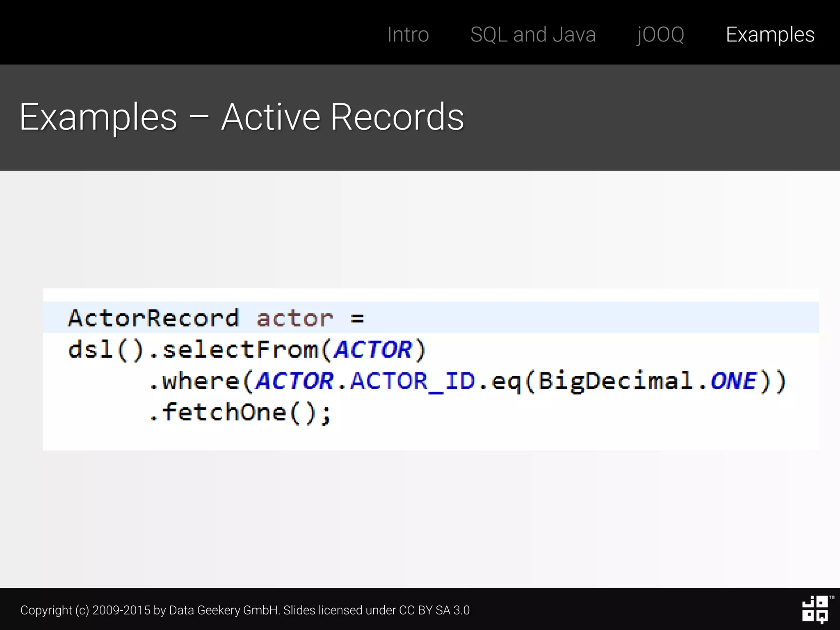Screen dimensions: 840x630
Task: Open the Intro section tab
Action: point(408,34)
